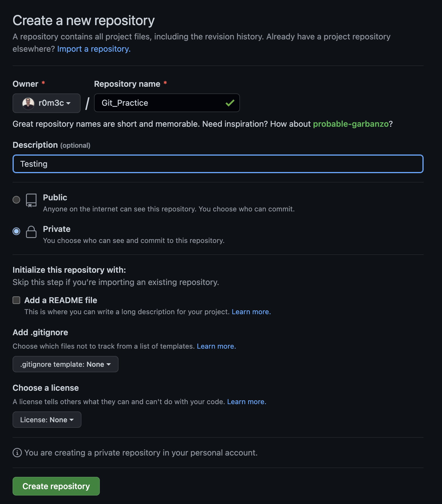442x504 pixels.
Task: Open the .gitignore template dropdown
Action: click(x=65, y=364)
